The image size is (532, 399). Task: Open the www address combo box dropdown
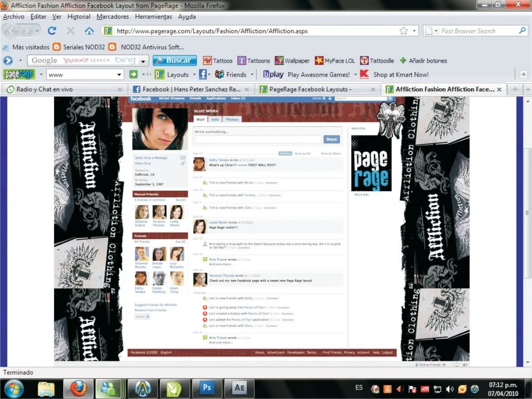tap(120, 74)
